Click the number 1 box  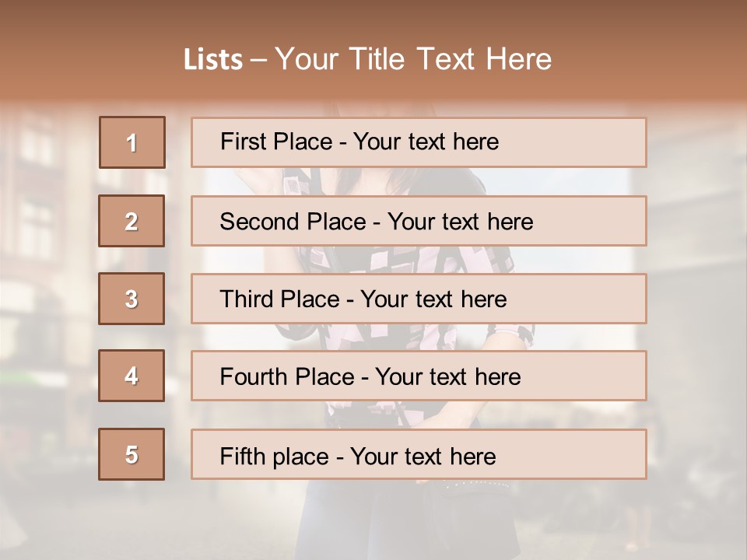[x=132, y=142]
